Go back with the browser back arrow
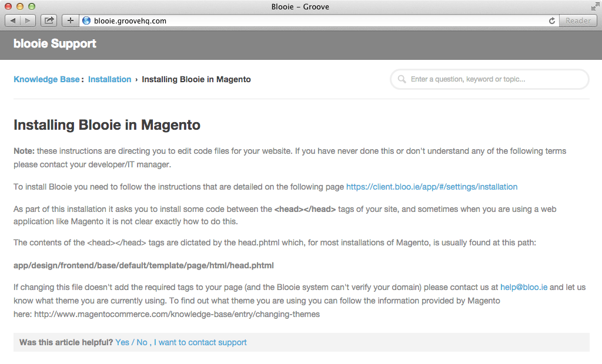 (13, 21)
